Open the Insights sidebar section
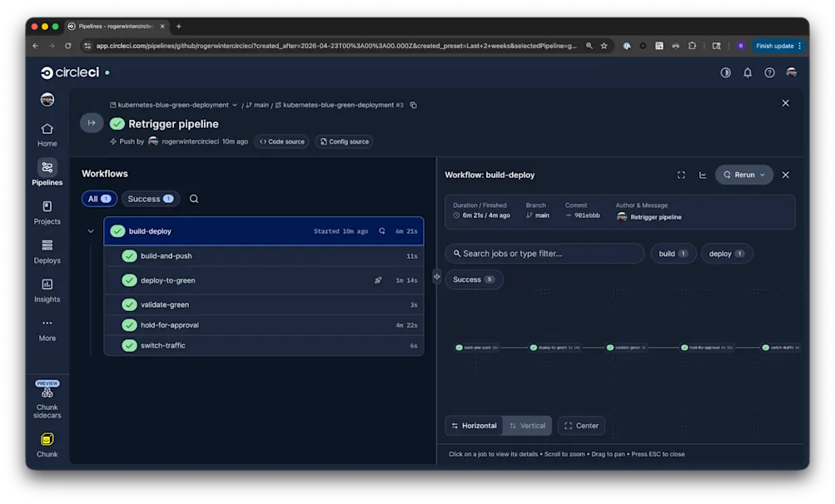 [x=47, y=290]
